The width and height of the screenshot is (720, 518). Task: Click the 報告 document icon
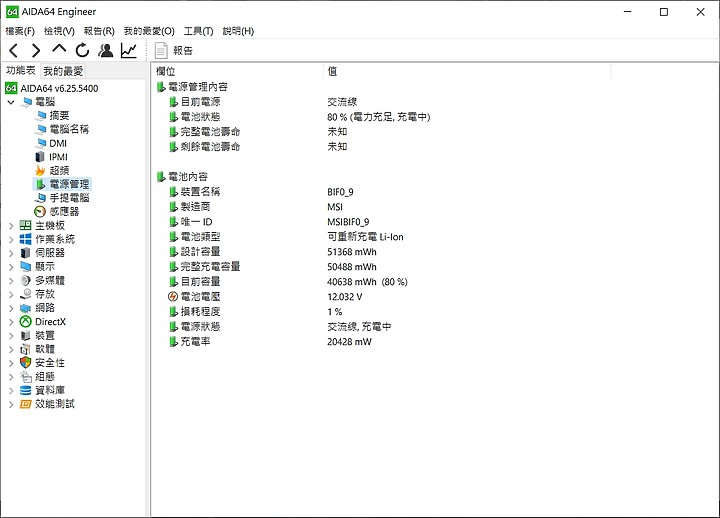161,51
